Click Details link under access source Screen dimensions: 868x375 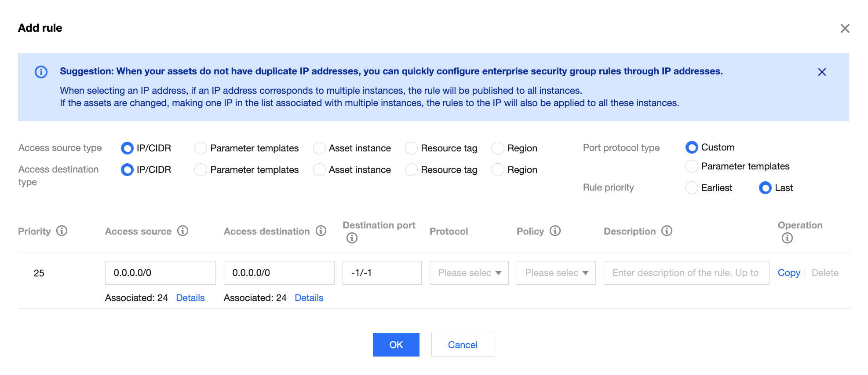pyautogui.click(x=190, y=298)
